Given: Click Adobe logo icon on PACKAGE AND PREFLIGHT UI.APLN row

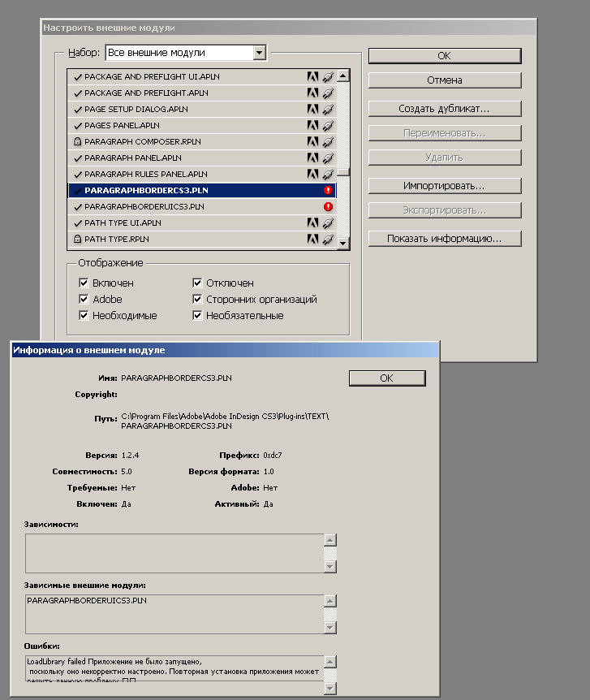Looking at the screenshot, I should point(312,77).
